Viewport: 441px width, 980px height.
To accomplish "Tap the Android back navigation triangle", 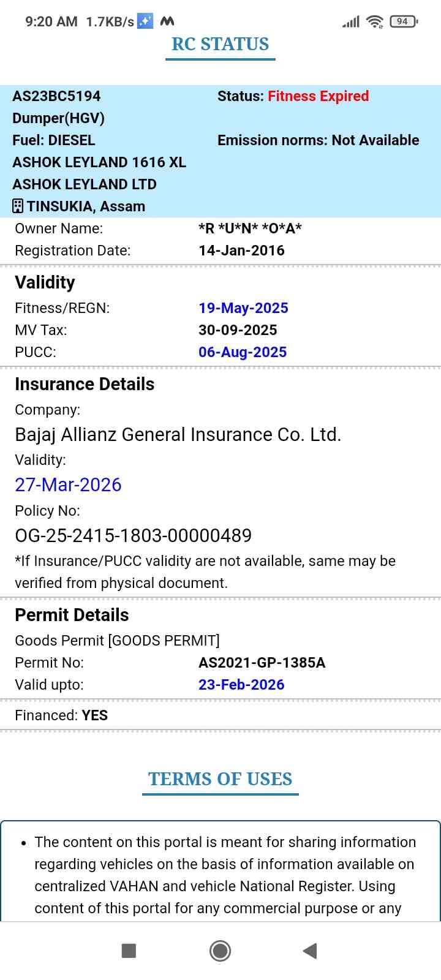I will coord(310,951).
